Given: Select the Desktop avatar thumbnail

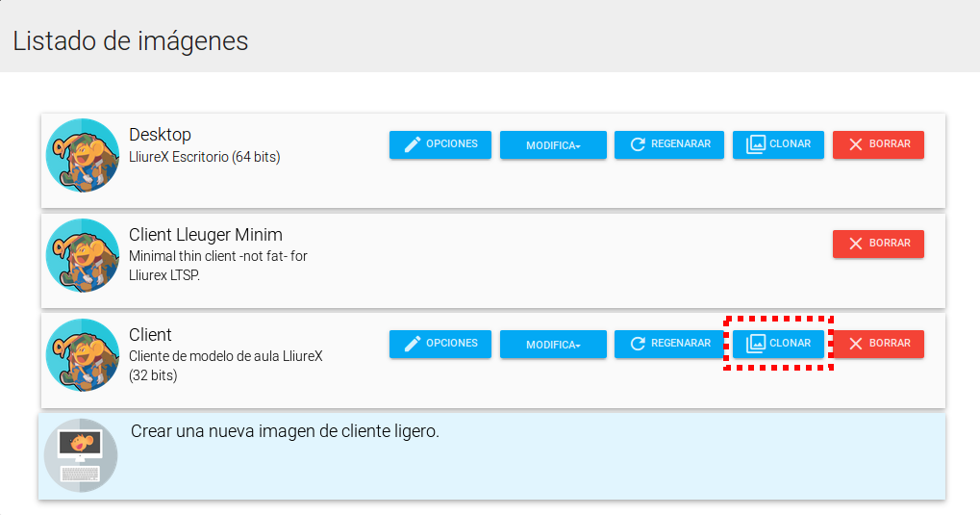Looking at the screenshot, I should click(x=83, y=156).
